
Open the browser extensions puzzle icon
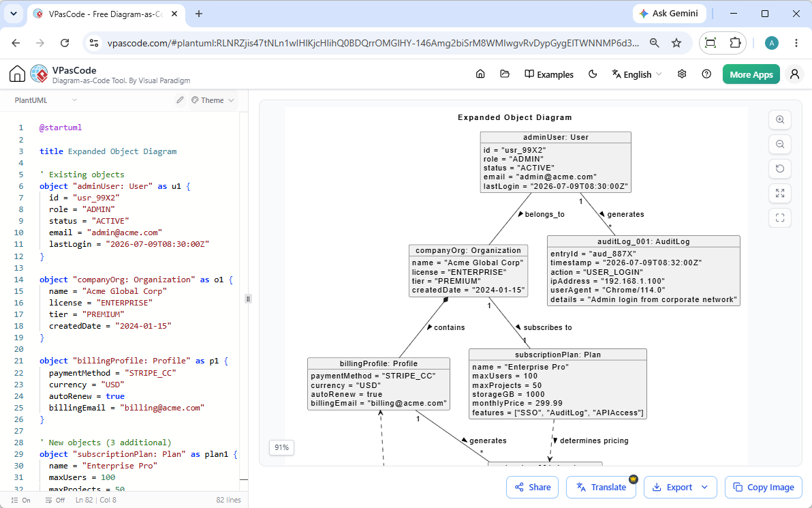735,43
